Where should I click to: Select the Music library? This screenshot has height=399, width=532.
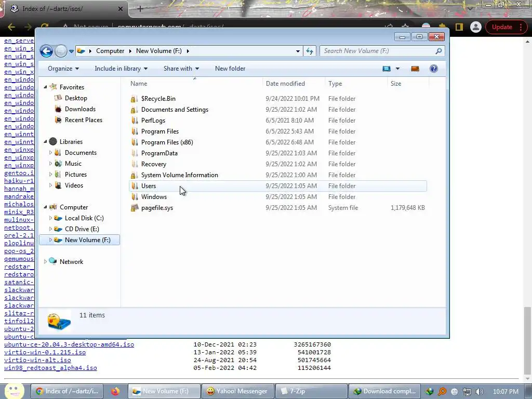pos(73,164)
